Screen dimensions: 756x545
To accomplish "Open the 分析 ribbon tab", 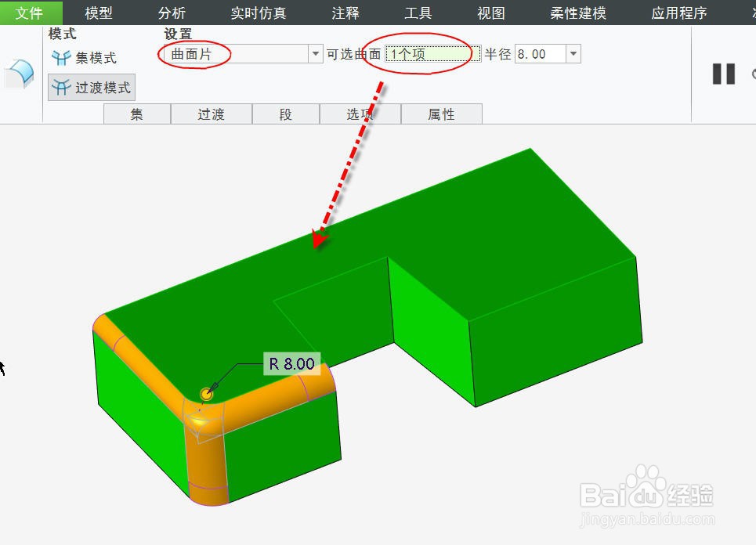I will [x=172, y=13].
